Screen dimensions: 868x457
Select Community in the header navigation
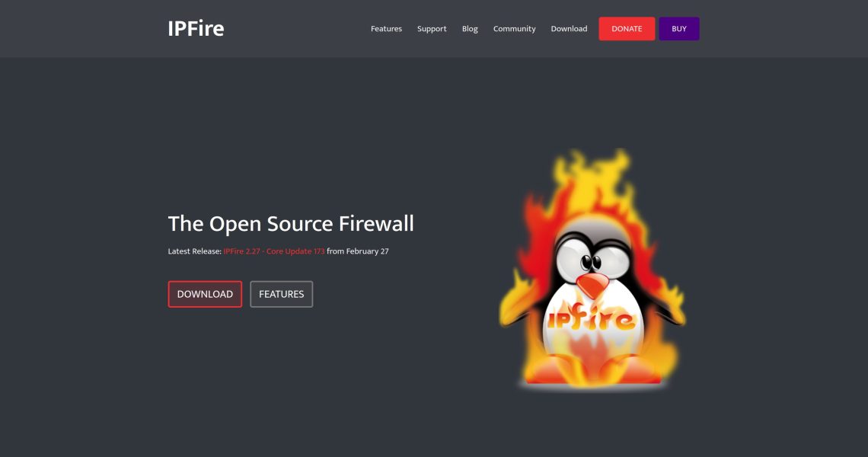(514, 29)
